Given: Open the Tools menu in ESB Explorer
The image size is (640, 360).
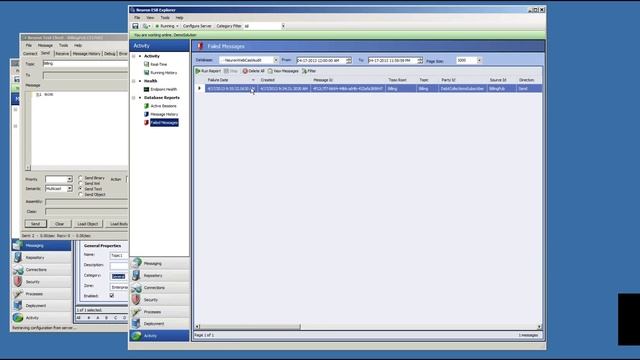Looking at the screenshot, I should coord(165,18).
